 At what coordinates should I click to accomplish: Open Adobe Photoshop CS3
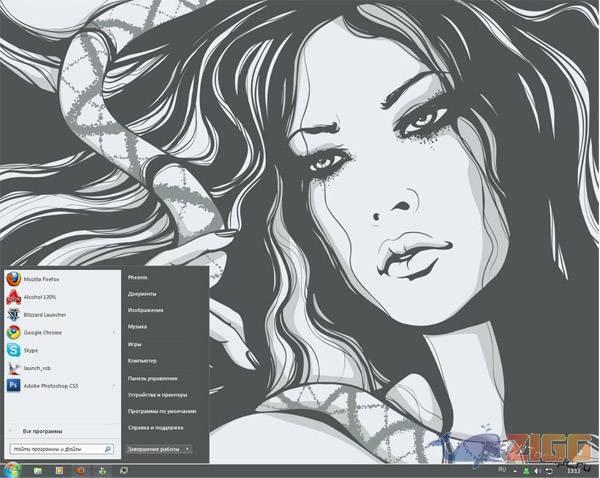click(x=50, y=384)
